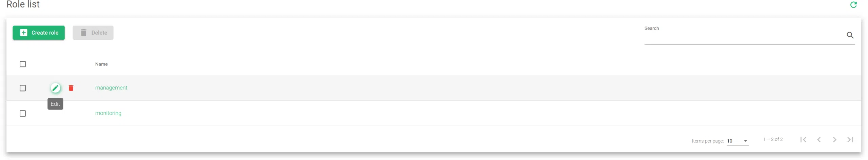868x160 pixels.
Task: Open the monitoring role link
Action: (108, 113)
